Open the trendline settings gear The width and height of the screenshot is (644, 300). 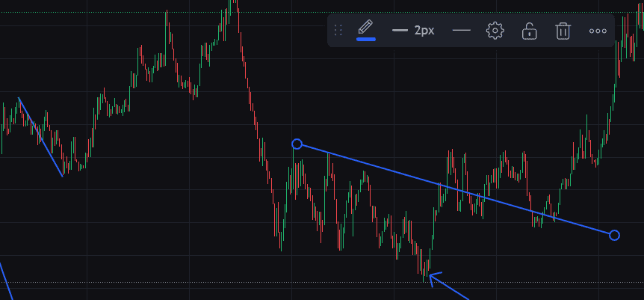[495, 31]
